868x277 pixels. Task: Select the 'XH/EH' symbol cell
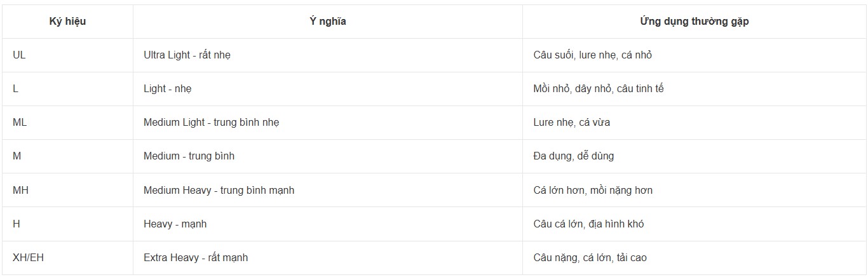point(67,258)
